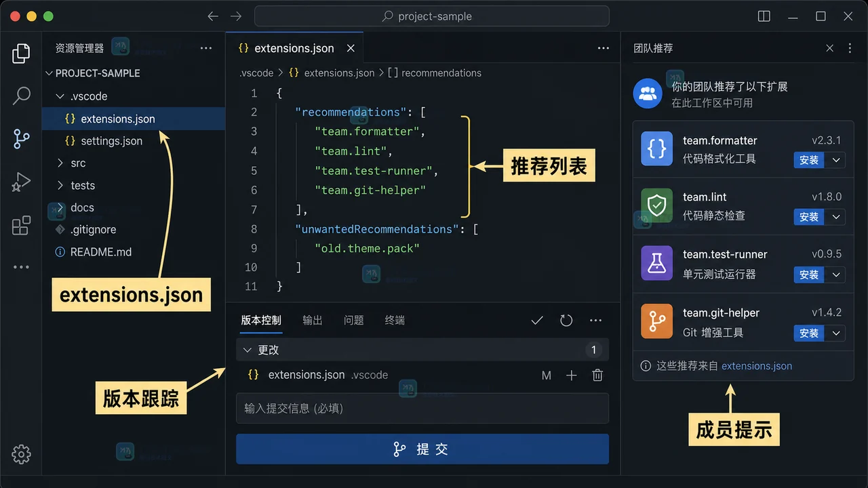Install the team.lint extension
Image resolution: width=868 pixels, height=488 pixels.
click(809, 217)
